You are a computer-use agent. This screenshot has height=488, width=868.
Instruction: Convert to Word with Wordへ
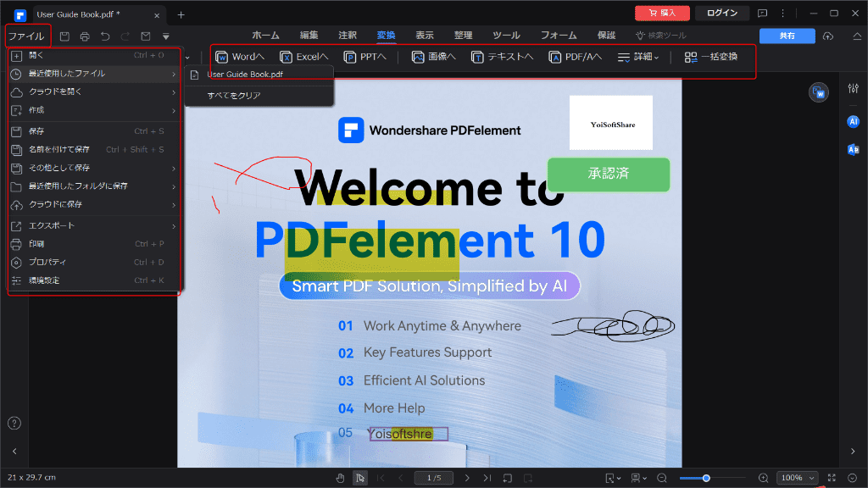(x=240, y=57)
